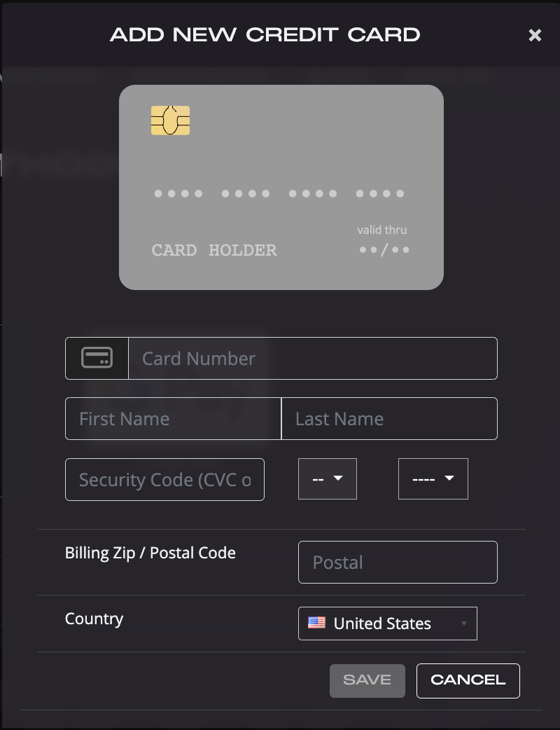Viewport: 560px width, 730px height.
Task: Click the credit card icon beside Card Number
Action: [97, 358]
